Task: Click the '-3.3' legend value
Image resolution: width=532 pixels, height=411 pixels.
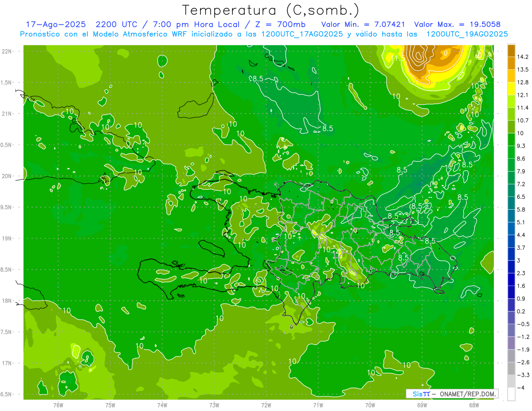Action: 523,375
